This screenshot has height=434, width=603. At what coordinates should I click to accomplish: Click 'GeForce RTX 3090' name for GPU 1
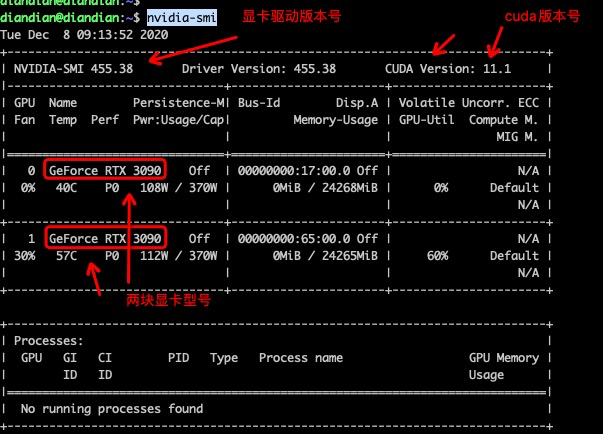(105, 239)
